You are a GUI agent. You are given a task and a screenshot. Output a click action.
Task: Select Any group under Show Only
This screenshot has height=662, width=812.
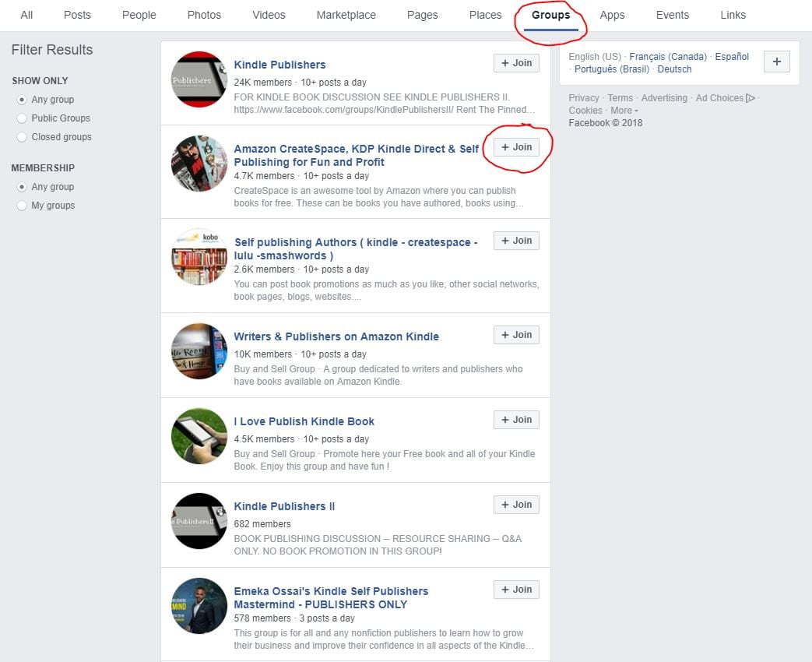click(x=22, y=100)
